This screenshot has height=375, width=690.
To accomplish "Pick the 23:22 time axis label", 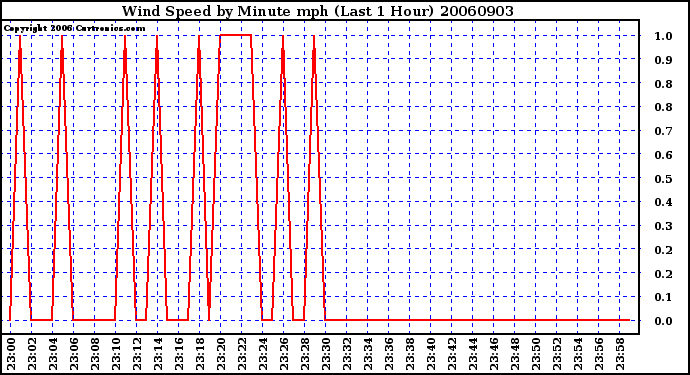I will [242, 355].
